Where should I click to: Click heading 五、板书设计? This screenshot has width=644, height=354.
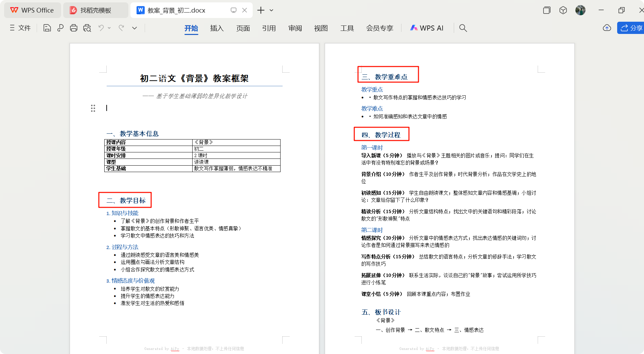pos(381,312)
